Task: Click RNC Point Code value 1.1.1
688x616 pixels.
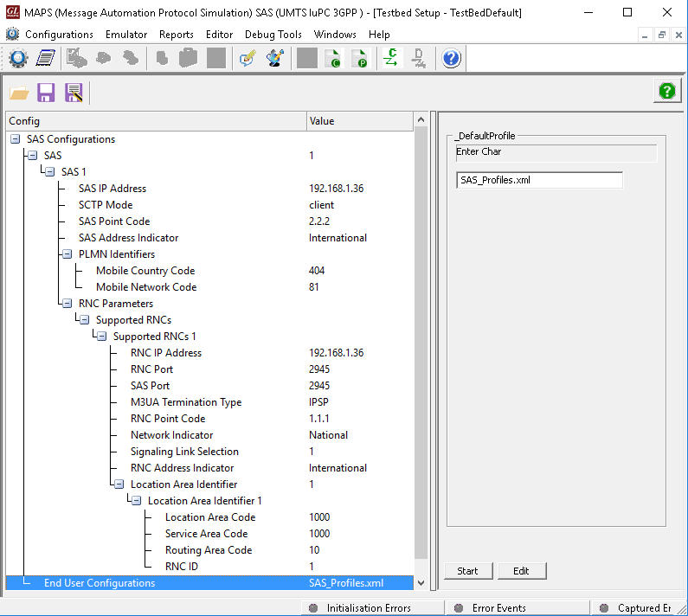Action: coord(319,419)
